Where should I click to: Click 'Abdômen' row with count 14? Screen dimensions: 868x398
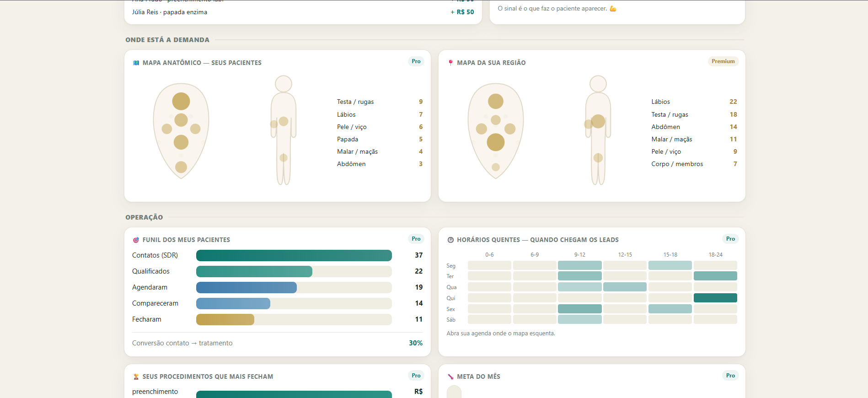click(694, 127)
